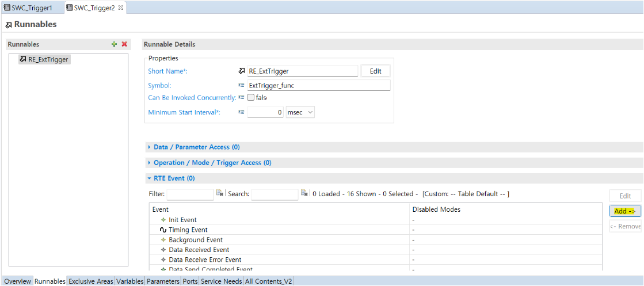Click the Short Name link label
Viewport: 644px width, 286px height.
click(167, 71)
